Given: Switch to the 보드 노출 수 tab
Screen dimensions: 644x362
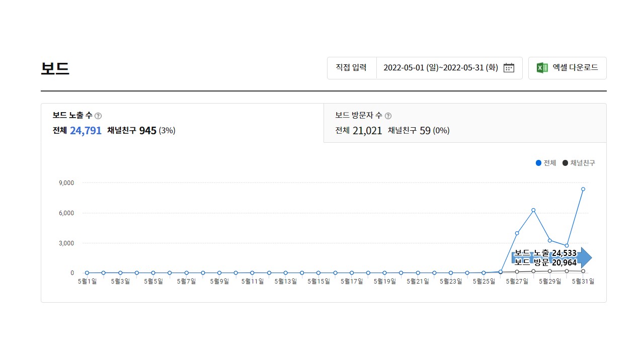Looking at the screenshot, I should 182,123.
